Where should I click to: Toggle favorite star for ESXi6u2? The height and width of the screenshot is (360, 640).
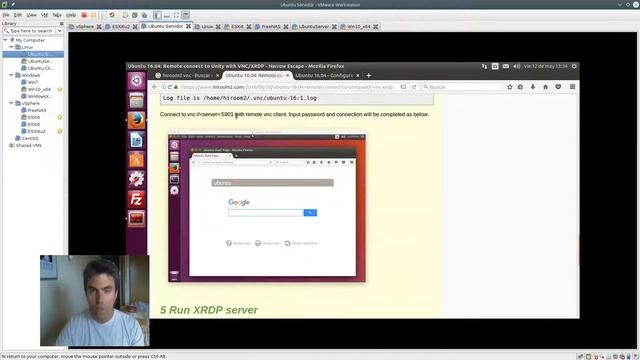point(60,131)
